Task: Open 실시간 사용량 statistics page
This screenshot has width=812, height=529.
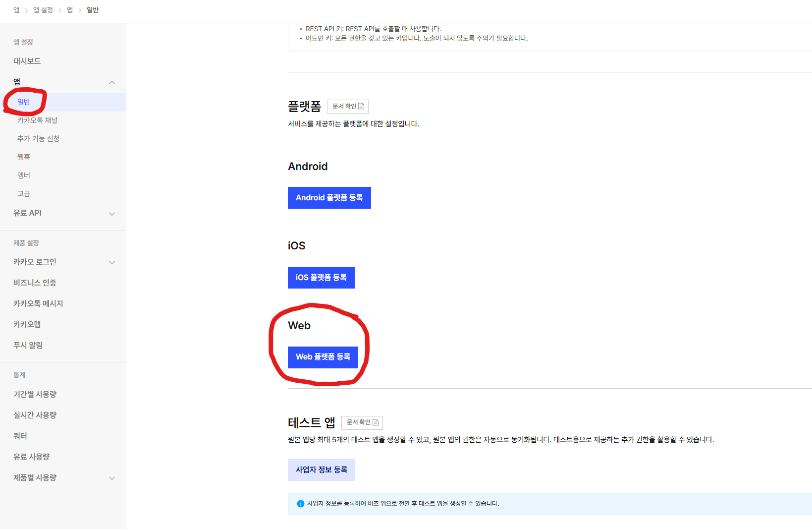Action: click(x=35, y=415)
